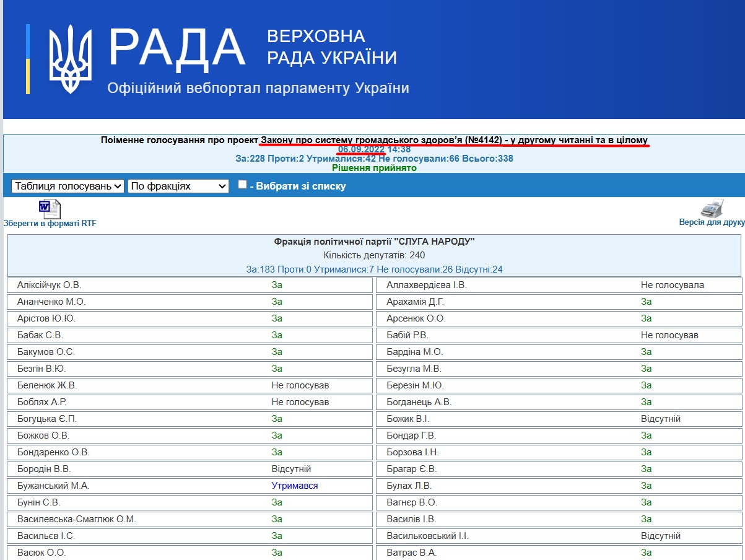Select deputy Василевська-Смаглюк О.М.
The height and width of the screenshot is (560, 745).
click(x=77, y=519)
